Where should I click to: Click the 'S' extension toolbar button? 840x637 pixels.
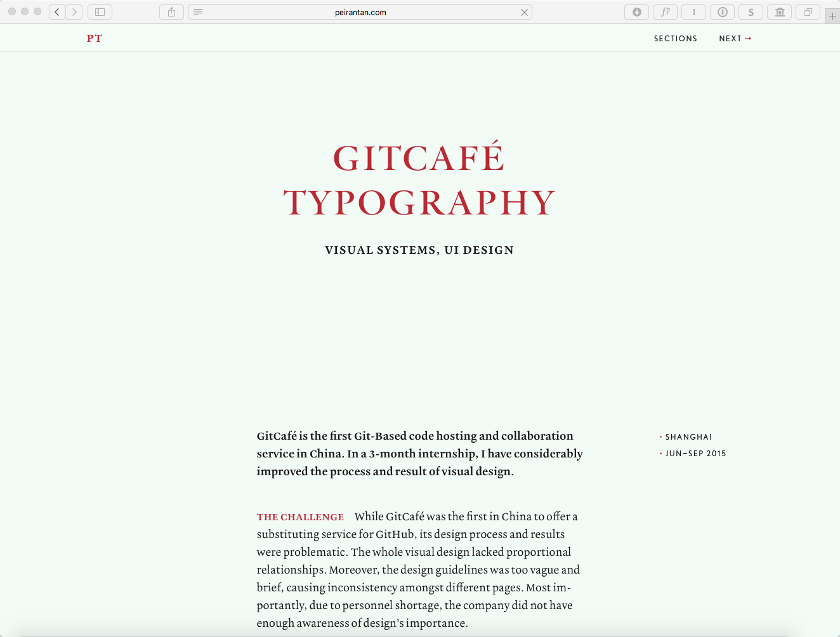751,12
